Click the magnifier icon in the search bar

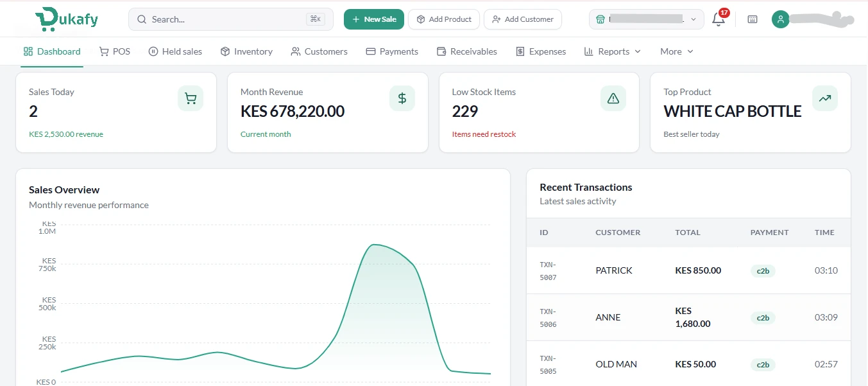[x=142, y=19]
